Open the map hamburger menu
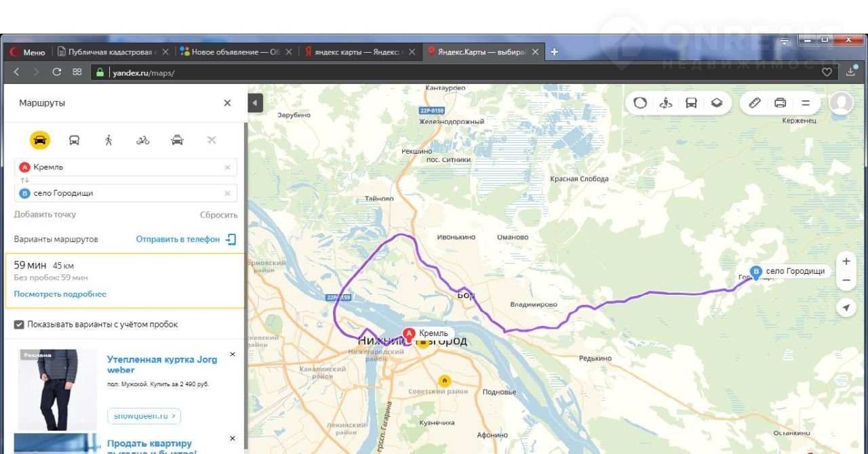The image size is (868, 454). pyautogui.click(x=806, y=103)
